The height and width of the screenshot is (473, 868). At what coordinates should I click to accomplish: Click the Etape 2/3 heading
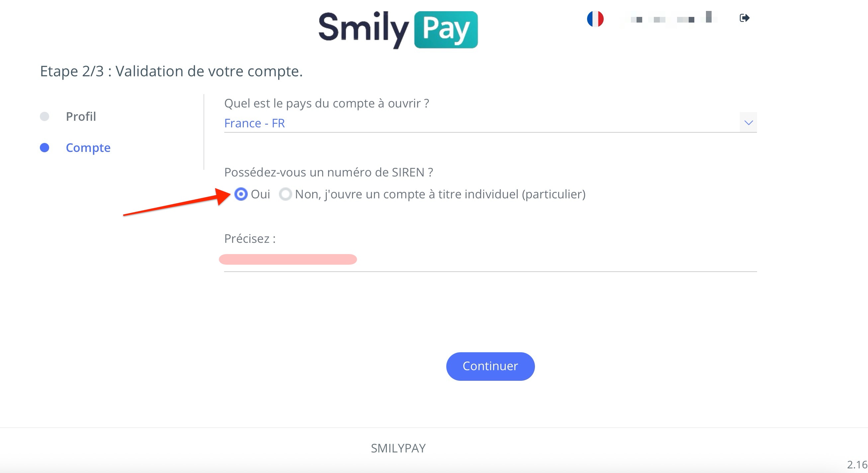[x=171, y=71]
